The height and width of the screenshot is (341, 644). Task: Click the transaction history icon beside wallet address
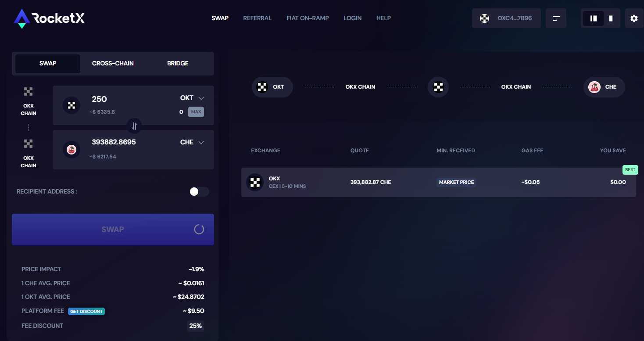point(556,18)
